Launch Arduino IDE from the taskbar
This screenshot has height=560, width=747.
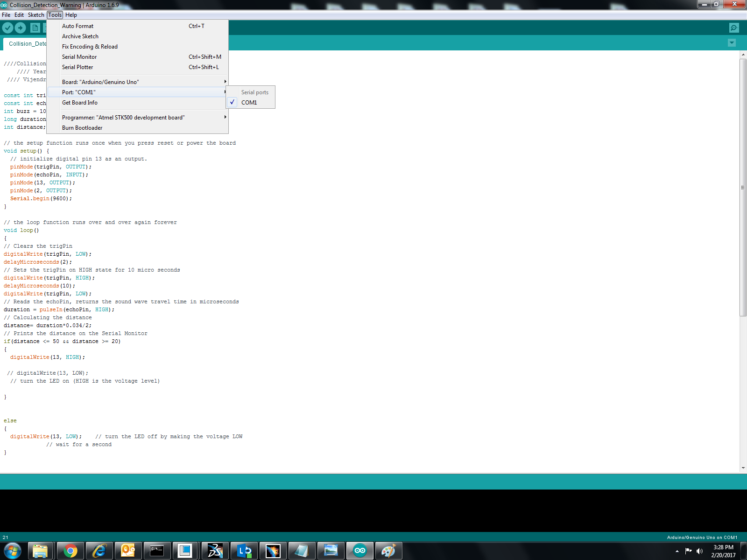click(360, 551)
